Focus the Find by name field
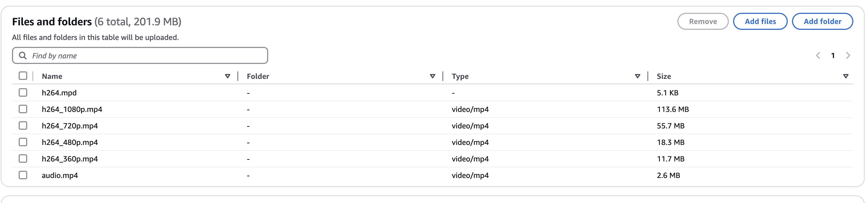Image resolution: width=868 pixels, height=203 pixels. (x=140, y=56)
